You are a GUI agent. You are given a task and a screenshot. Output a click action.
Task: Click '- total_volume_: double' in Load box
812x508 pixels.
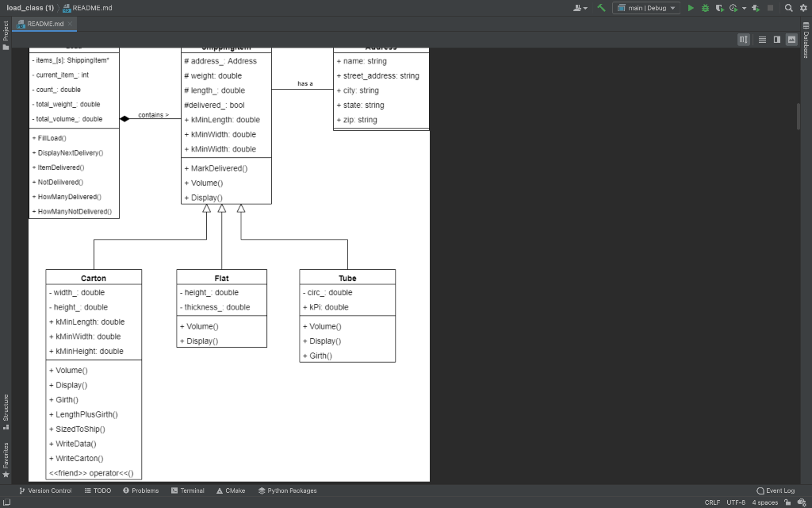[67, 119]
